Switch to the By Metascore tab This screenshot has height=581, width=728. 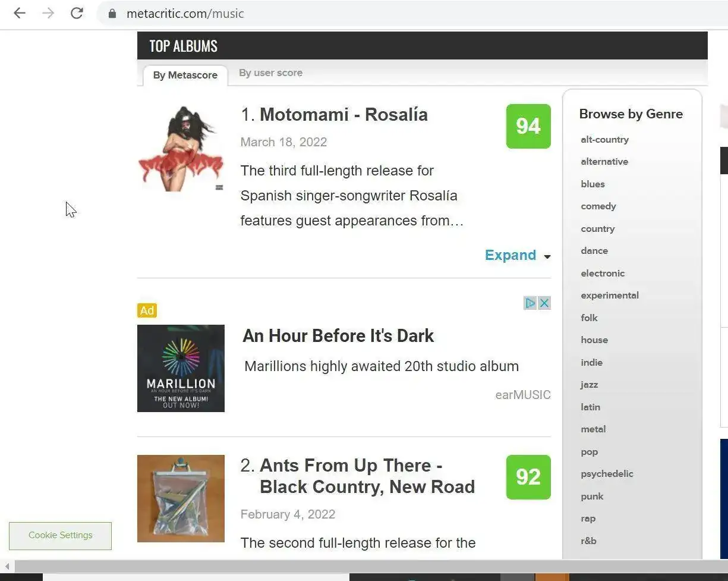tap(185, 76)
